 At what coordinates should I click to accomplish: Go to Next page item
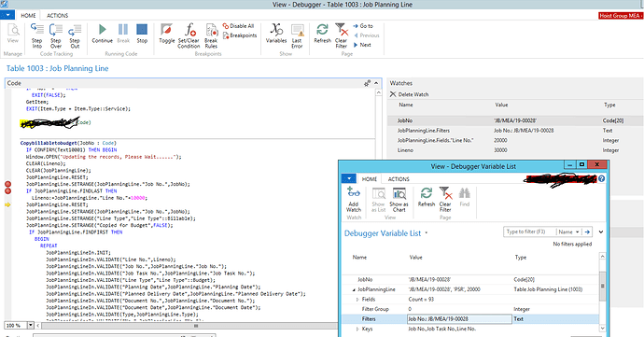tap(362, 45)
